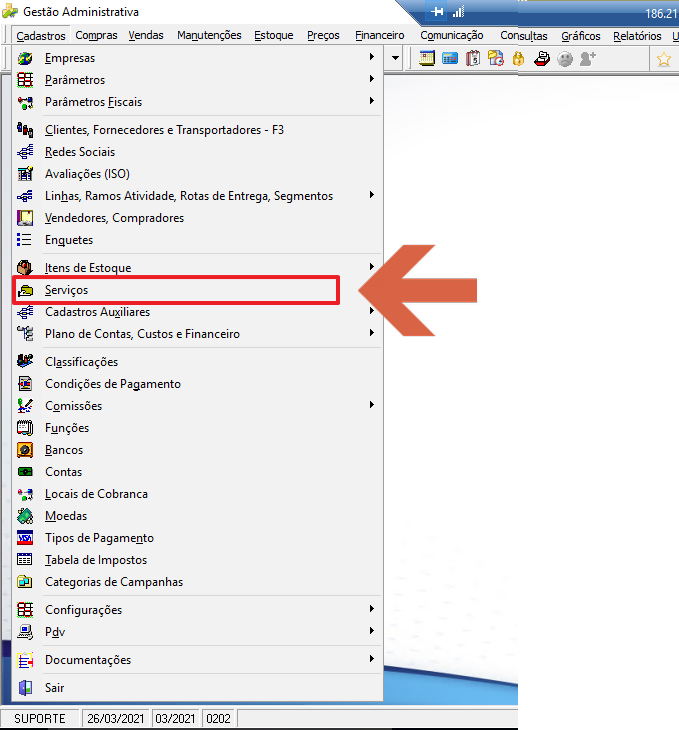This screenshot has height=730, width=679.
Task: Expand the Linhas, Ramos Atividade submenu arrow
Action: (372, 195)
